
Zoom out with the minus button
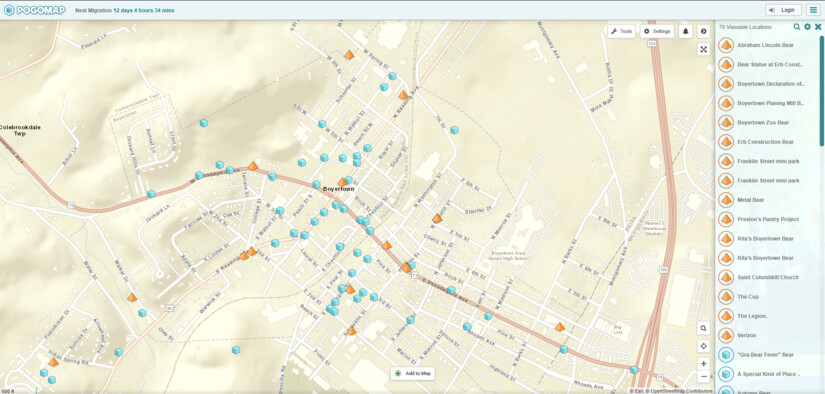703,376
